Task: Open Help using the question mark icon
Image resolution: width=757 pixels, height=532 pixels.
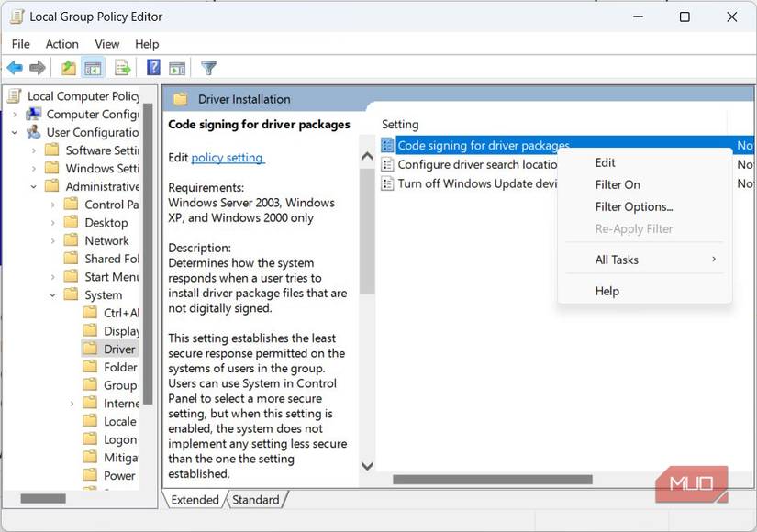Action: tap(152, 67)
